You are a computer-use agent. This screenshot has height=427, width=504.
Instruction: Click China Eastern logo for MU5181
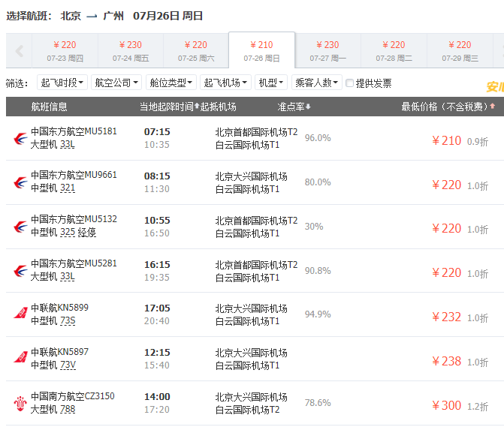(20, 138)
